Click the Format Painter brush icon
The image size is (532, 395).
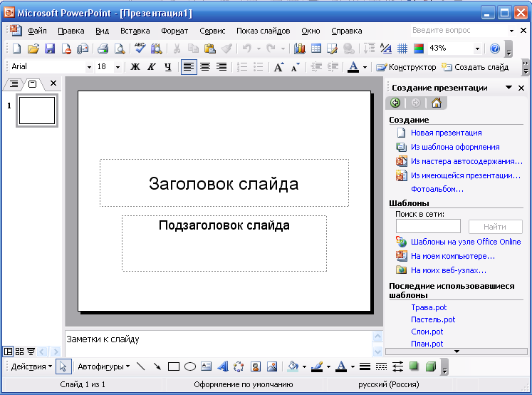tap(226, 48)
